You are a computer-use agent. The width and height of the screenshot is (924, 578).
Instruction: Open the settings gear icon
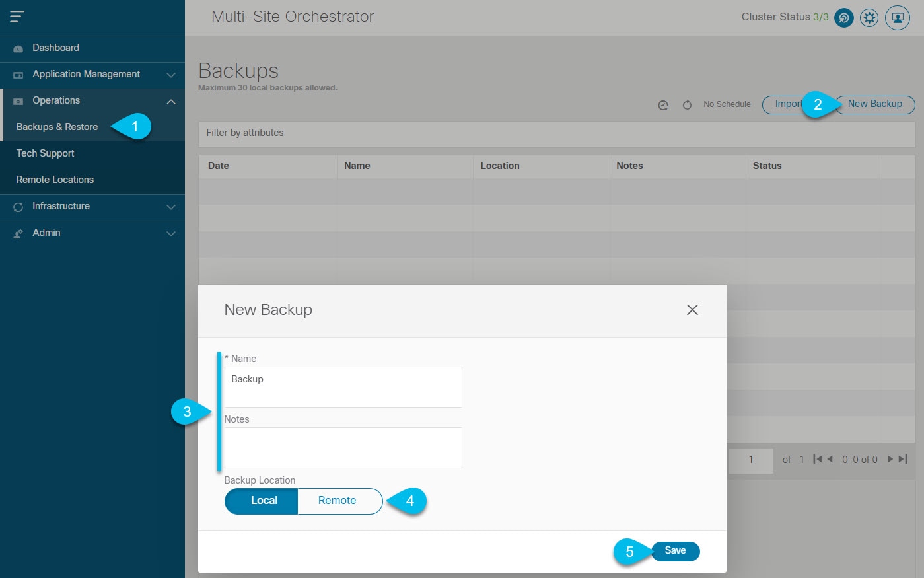point(870,18)
